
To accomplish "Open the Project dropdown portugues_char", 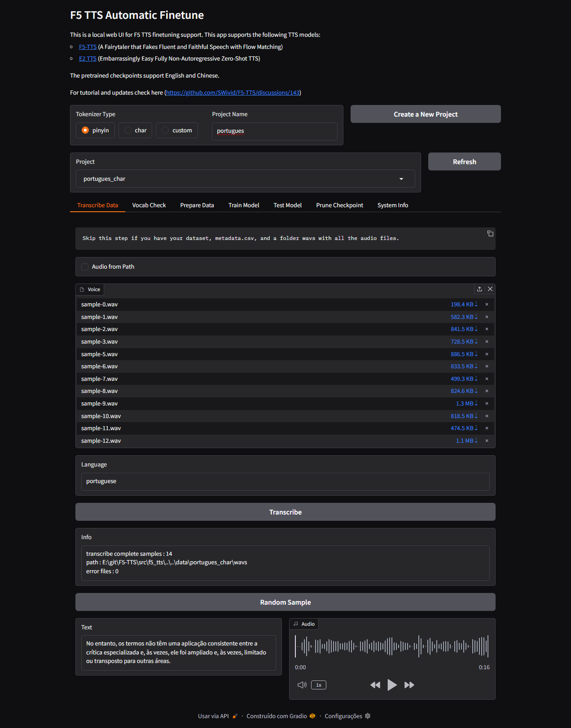I will (x=245, y=179).
